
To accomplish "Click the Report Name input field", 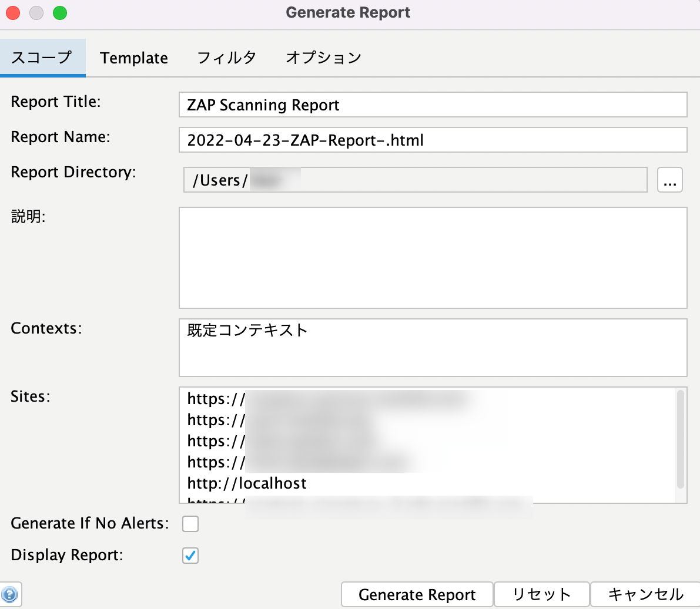I will tap(433, 140).
